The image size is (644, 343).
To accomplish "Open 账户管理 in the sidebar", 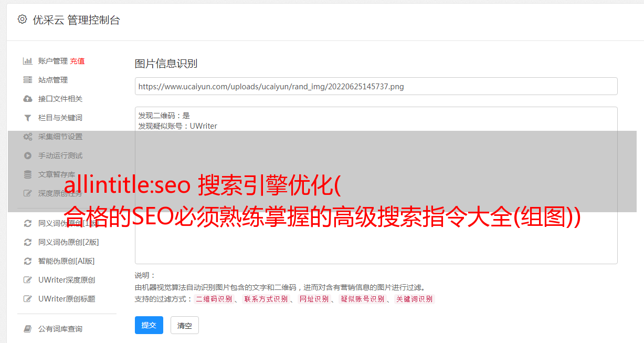I will coord(53,61).
